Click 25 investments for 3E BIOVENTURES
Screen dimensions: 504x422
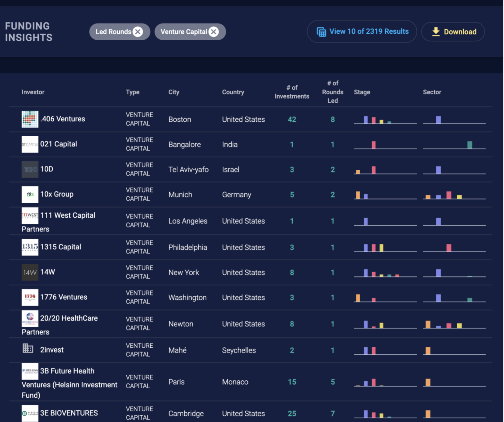292,413
